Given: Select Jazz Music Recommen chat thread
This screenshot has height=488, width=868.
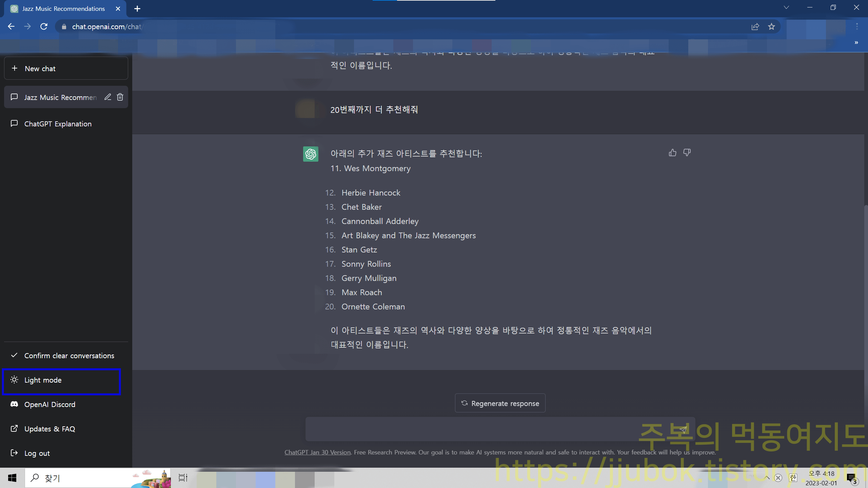Looking at the screenshot, I should pyautogui.click(x=60, y=97).
